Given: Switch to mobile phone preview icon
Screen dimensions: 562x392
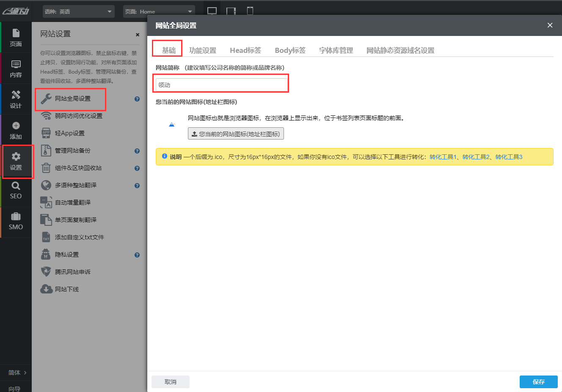Looking at the screenshot, I should point(250,11).
